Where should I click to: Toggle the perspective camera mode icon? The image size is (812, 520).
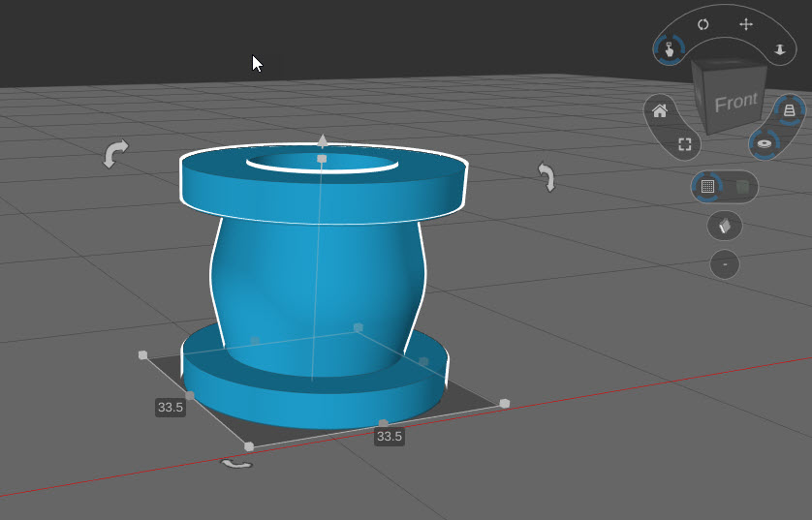789,109
